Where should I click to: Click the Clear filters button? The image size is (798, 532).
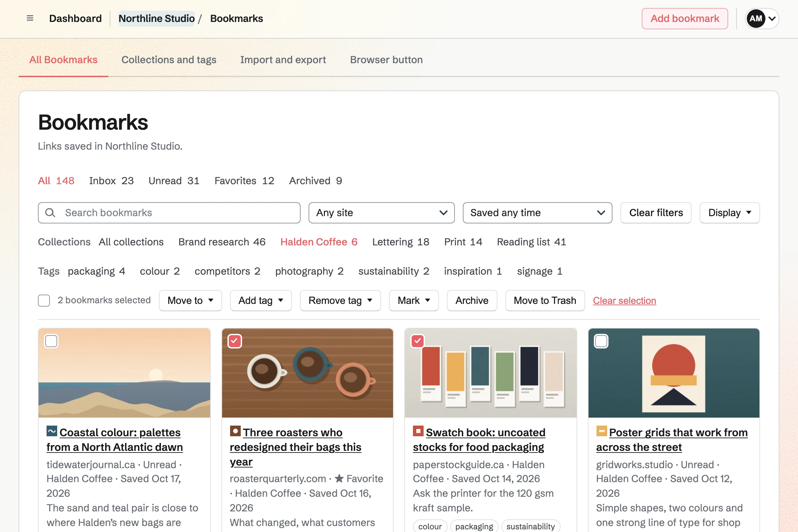tap(656, 213)
